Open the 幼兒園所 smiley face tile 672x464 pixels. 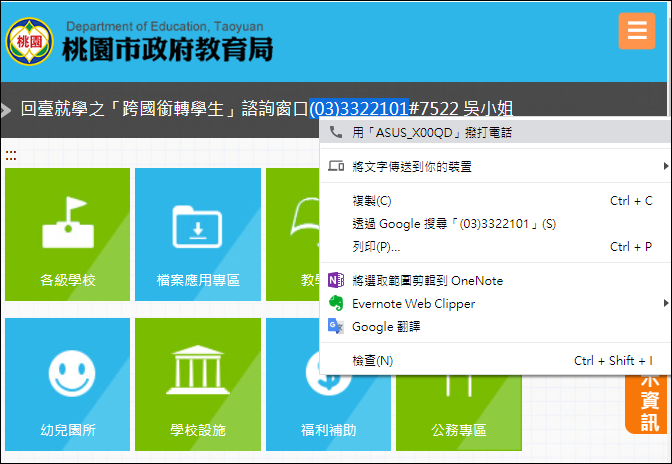pos(67,384)
